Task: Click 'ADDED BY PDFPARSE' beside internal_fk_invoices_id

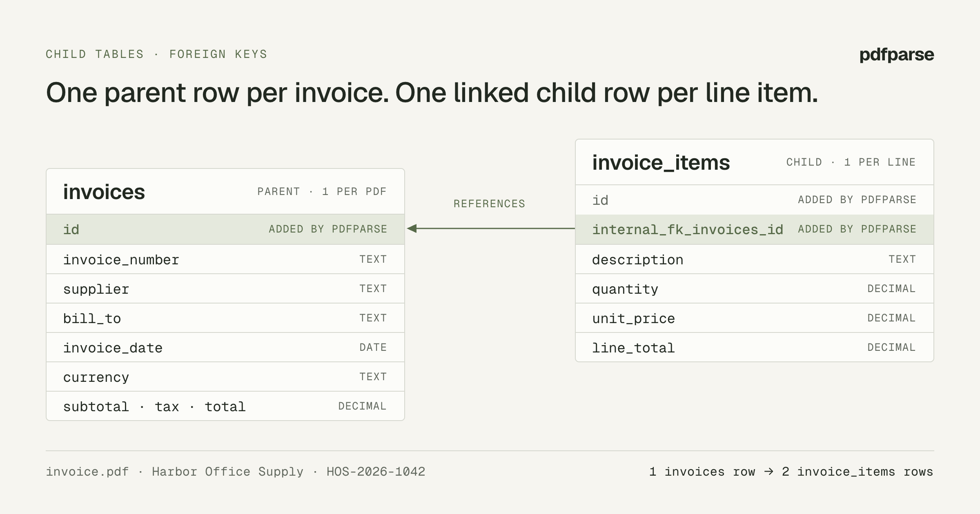Action: coord(857,229)
